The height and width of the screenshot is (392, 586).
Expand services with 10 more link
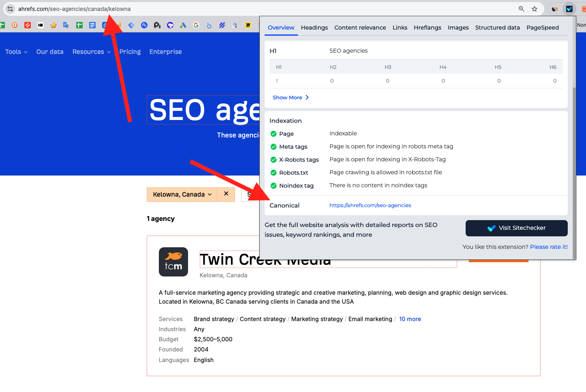pyautogui.click(x=410, y=319)
